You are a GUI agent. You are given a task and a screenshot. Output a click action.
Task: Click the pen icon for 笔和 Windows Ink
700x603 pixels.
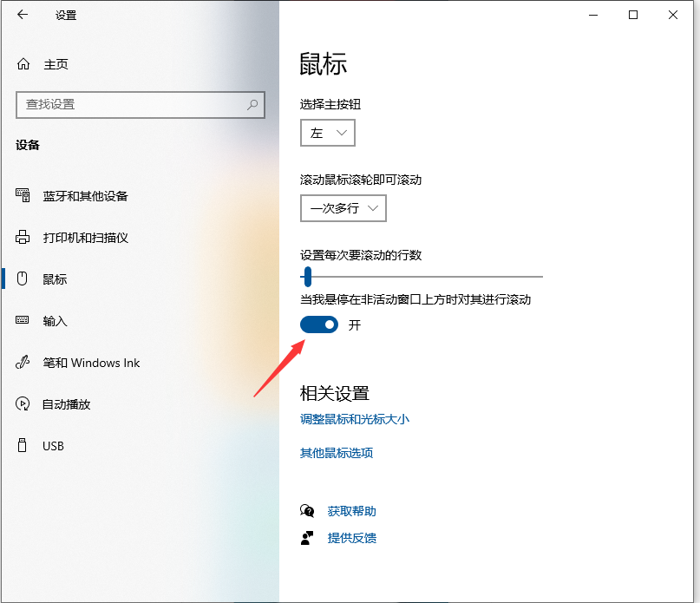pyautogui.click(x=23, y=363)
